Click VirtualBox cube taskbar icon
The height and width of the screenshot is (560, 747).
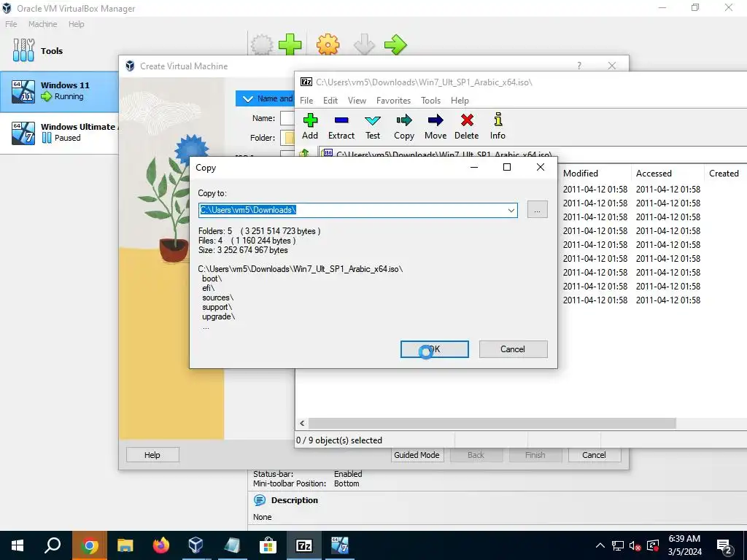pos(196,545)
